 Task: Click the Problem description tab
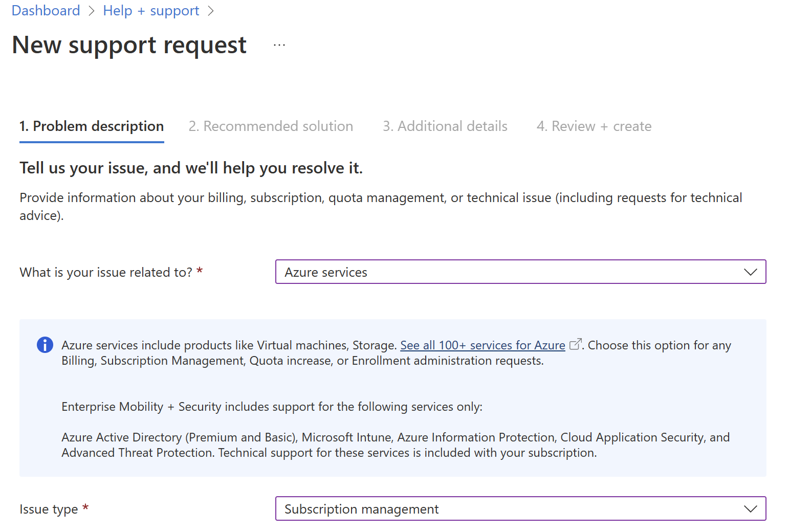[x=91, y=126]
